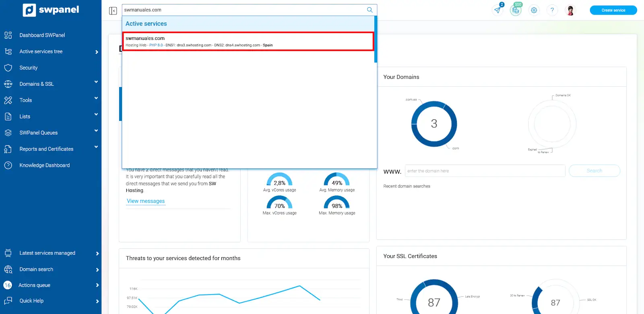Open the settings gear icon

click(x=534, y=10)
